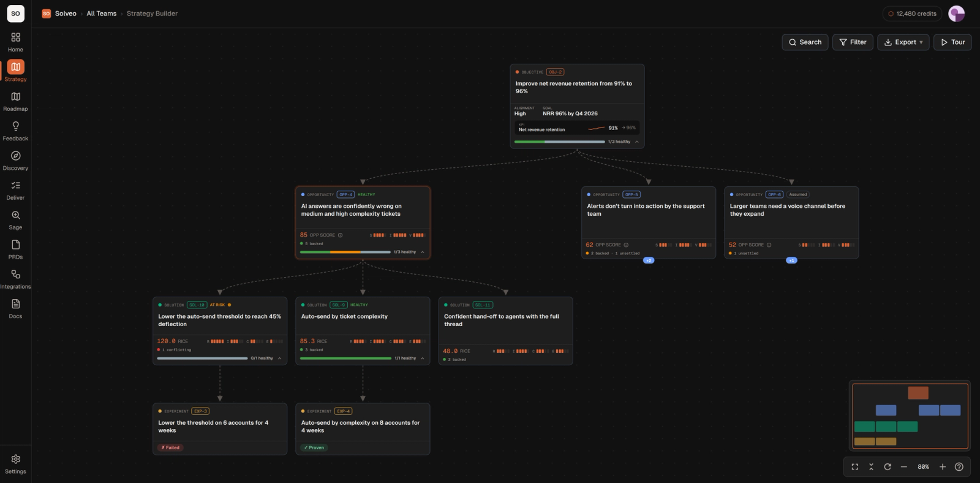Zoom out with the minus icon
This screenshot has width=980, height=483.
903,467
